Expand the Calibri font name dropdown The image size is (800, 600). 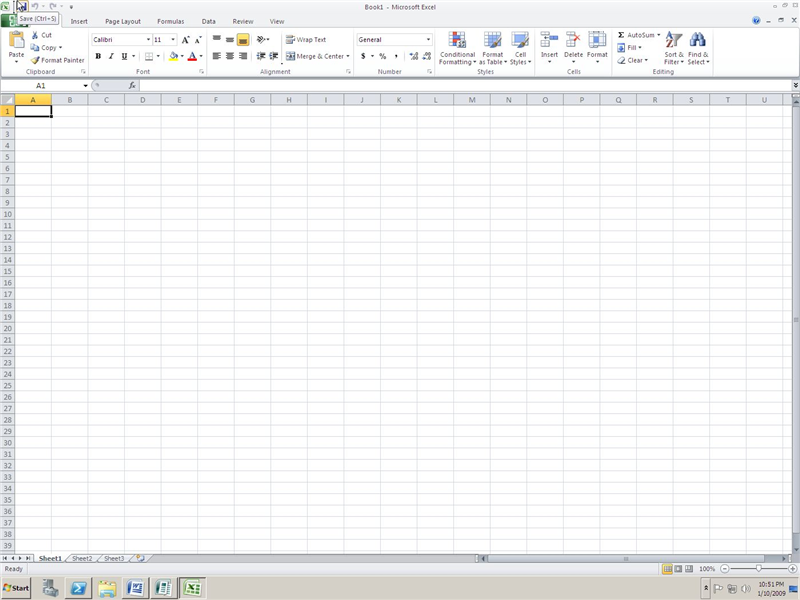pyautogui.click(x=148, y=40)
